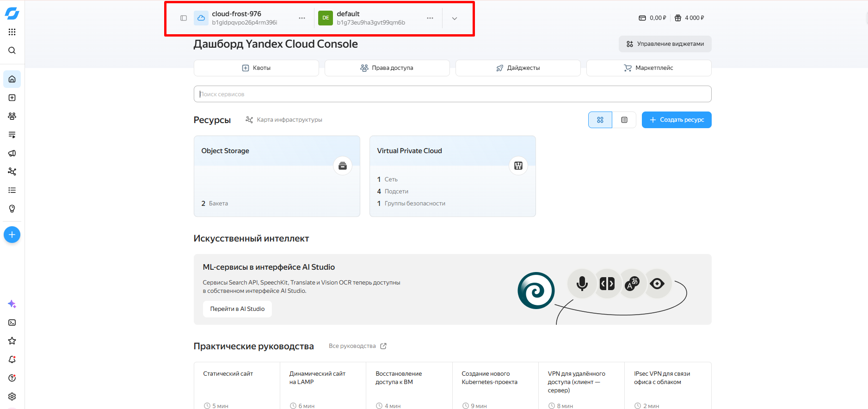This screenshot has height=409, width=868.
Task: Click Управление виджетами button
Action: tap(665, 44)
